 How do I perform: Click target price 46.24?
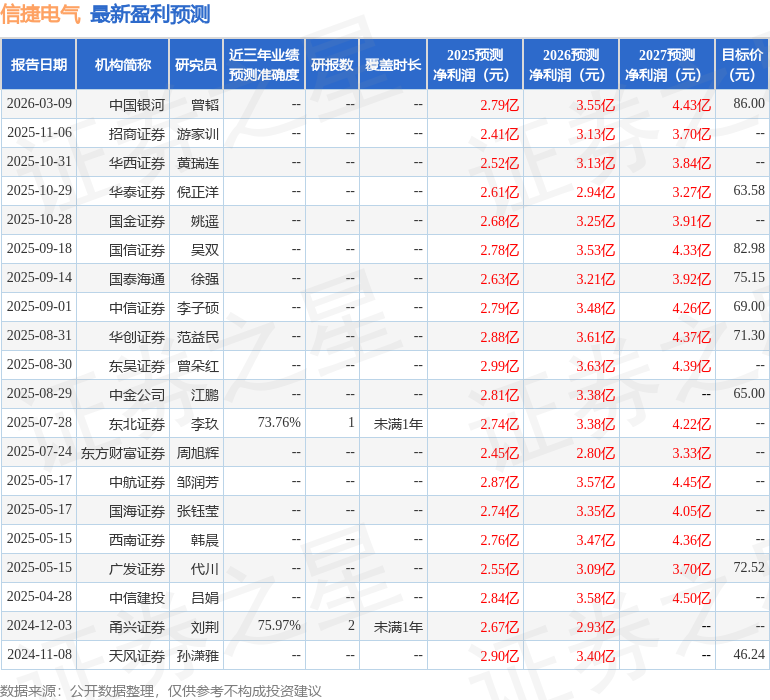tap(749, 654)
